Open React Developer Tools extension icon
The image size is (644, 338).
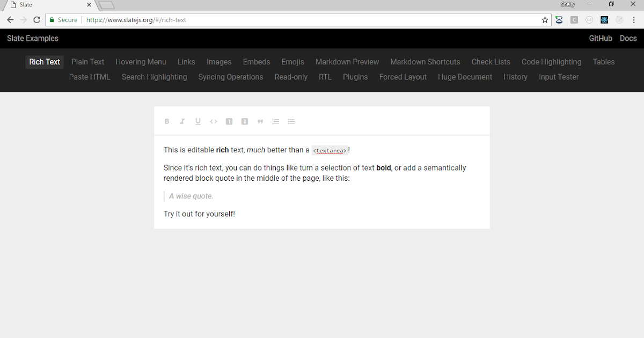pos(604,19)
